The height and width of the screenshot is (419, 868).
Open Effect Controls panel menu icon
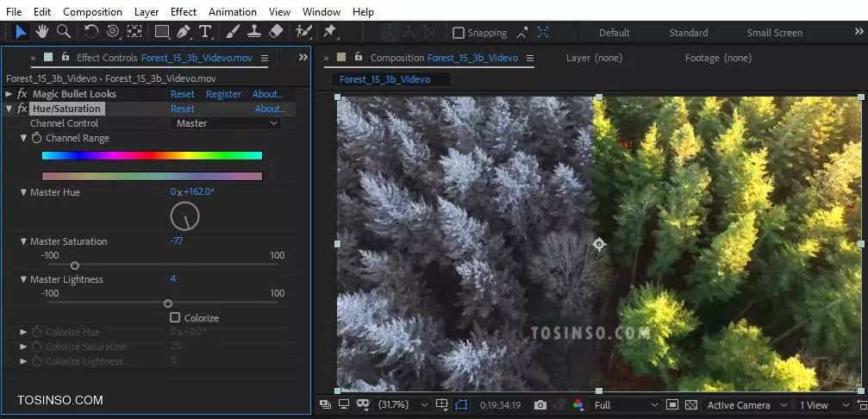pos(265,58)
